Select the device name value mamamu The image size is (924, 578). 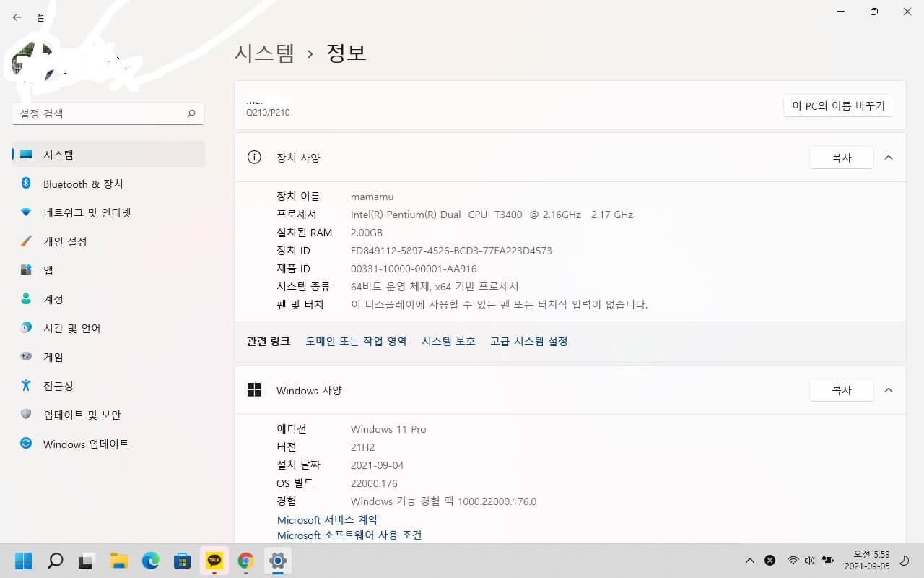(x=372, y=197)
